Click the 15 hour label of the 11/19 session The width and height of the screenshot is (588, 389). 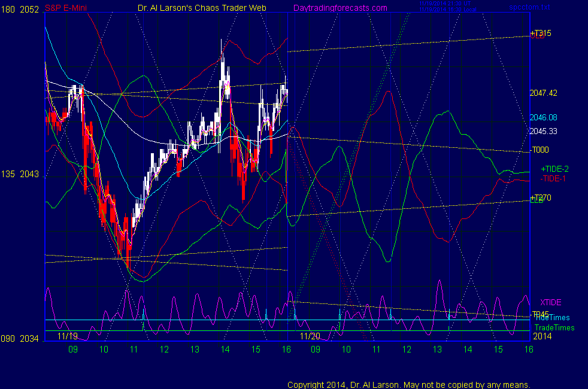coord(256,350)
